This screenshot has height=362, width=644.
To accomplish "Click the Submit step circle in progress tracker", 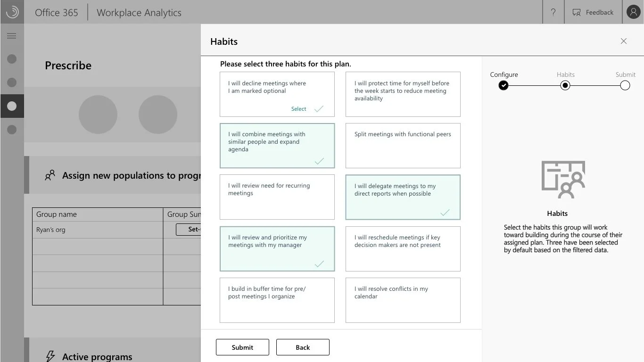I will click(x=625, y=85).
